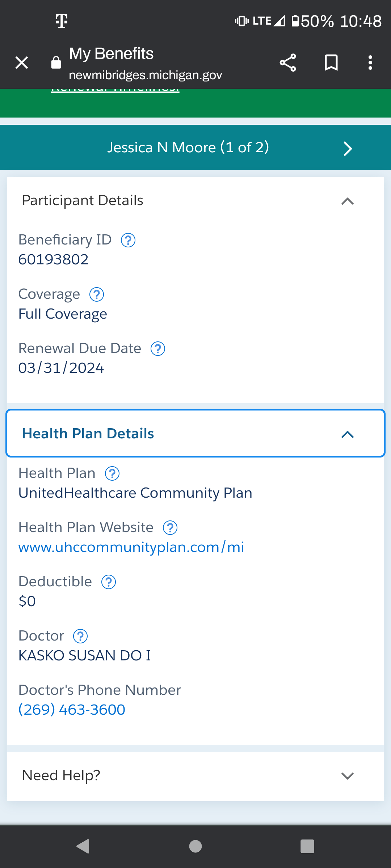Open the three-dot browser menu

coord(370,63)
